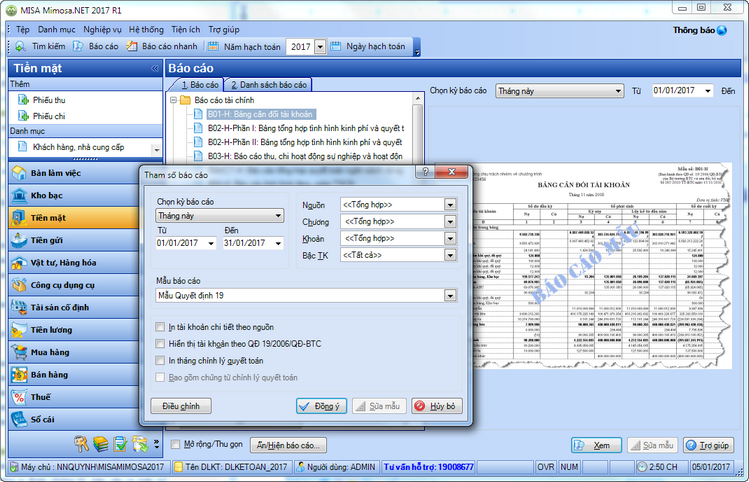
Task: Click the report preview thumbnail
Action: [601, 265]
